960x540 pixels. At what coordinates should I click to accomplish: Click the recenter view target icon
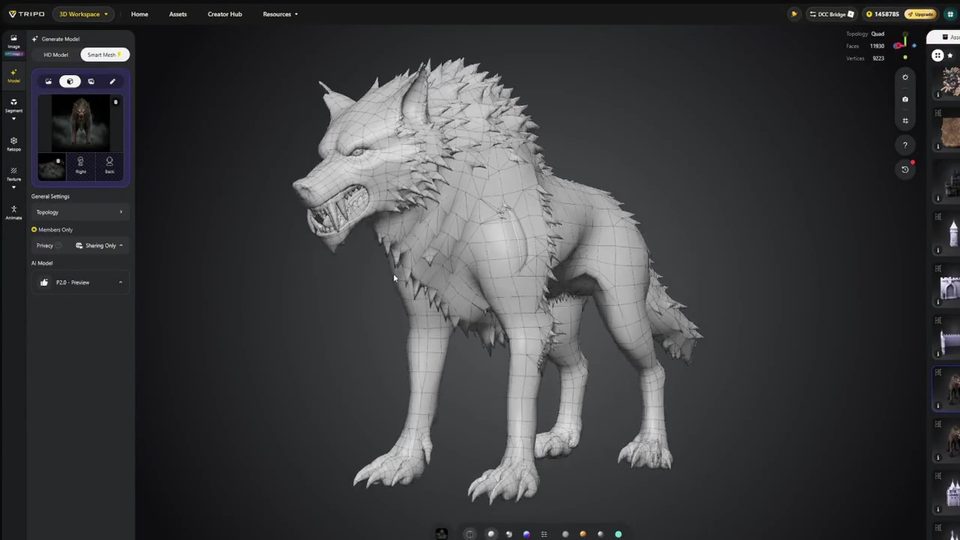[905, 77]
